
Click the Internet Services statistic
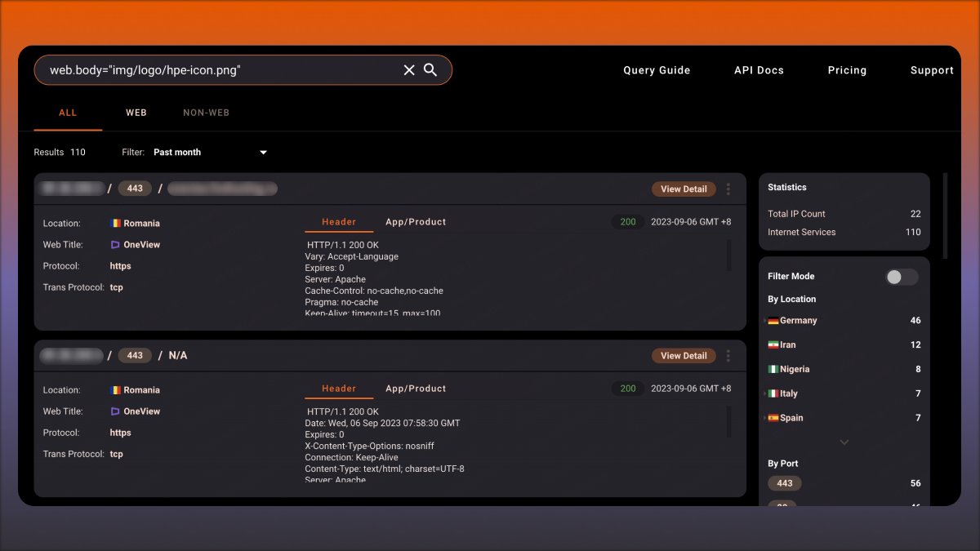pyautogui.click(x=844, y=232)
